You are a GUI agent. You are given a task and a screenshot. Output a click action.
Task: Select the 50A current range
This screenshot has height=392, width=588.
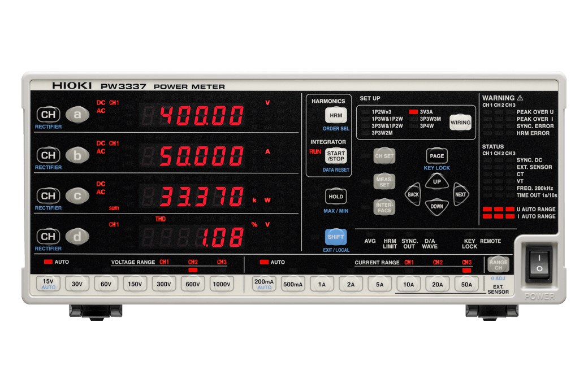(x=466, y=285)
